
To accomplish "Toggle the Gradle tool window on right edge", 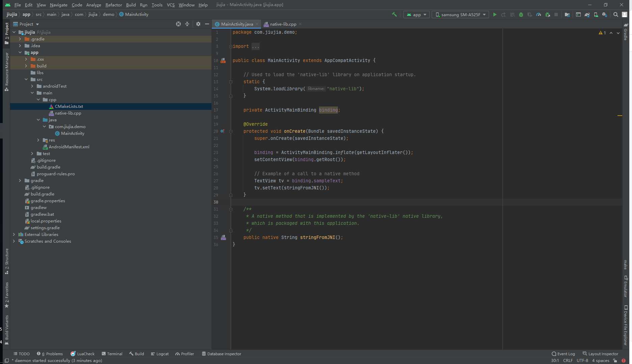I will pyautogui.click(x=626, y=32).
